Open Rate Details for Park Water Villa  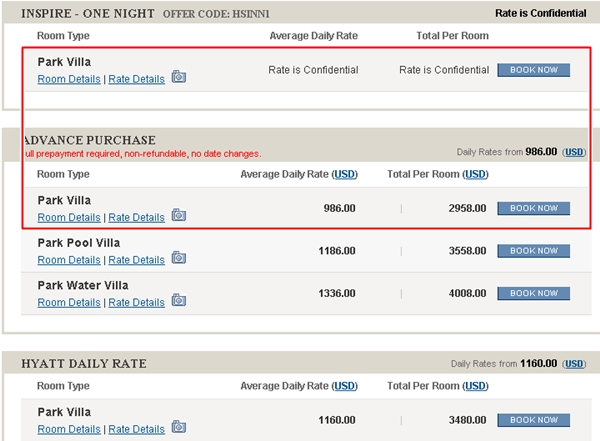pyautogui.click(x=137, y=302)
